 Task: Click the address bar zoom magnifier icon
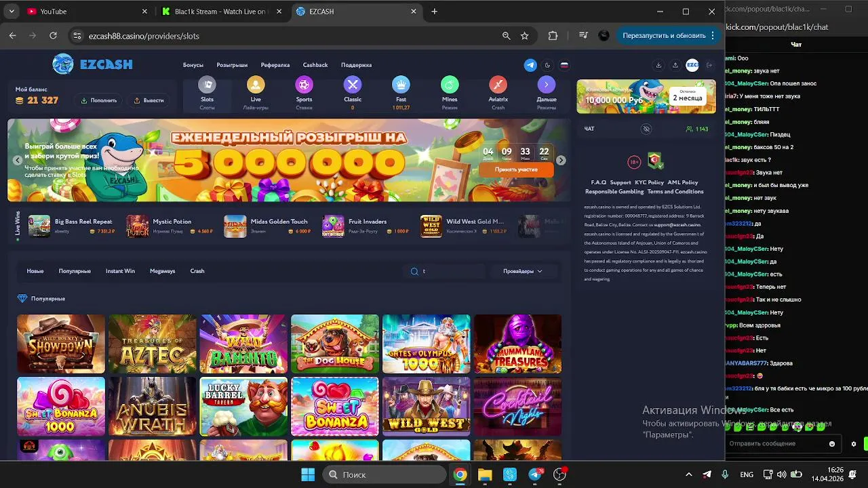(506, 35)
